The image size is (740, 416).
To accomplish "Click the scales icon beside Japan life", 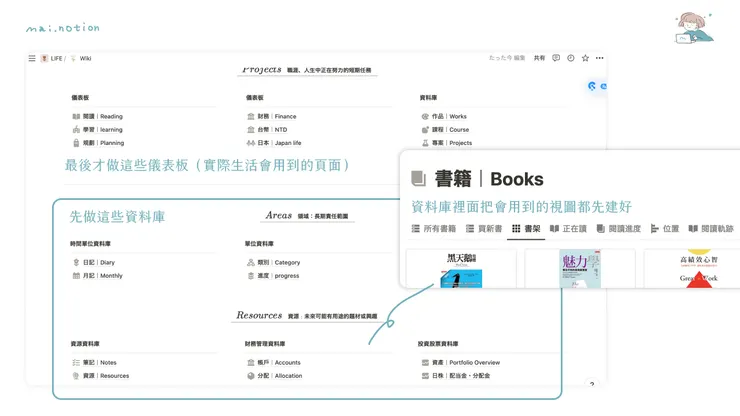I will pos(251,143).
